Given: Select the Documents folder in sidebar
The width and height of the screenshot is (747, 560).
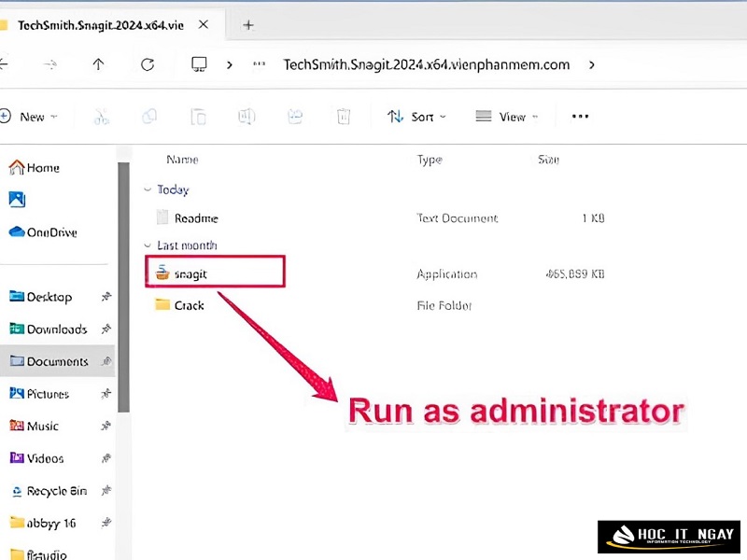Looking at the screenshot, I should click(57, 361).
